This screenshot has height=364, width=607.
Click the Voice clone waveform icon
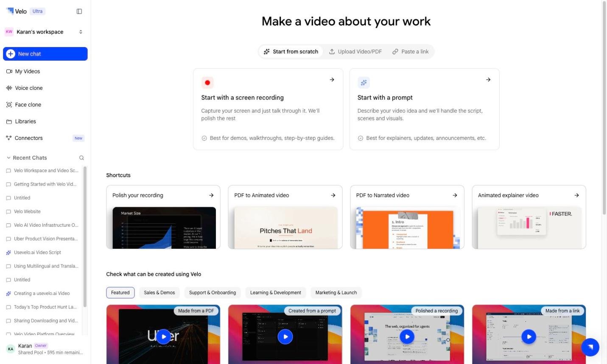9,88
